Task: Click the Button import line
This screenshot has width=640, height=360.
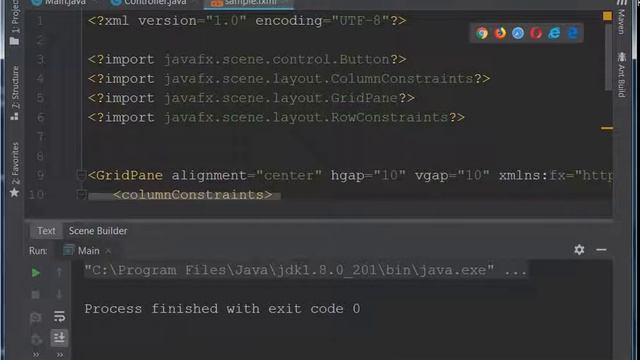Action: coord(247,60)
